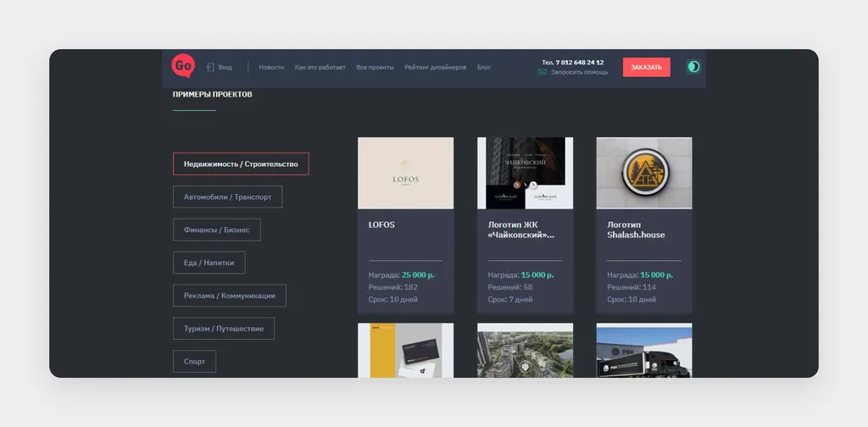Open the Новости menu item

pyautogui.click(x=271, y=68)
